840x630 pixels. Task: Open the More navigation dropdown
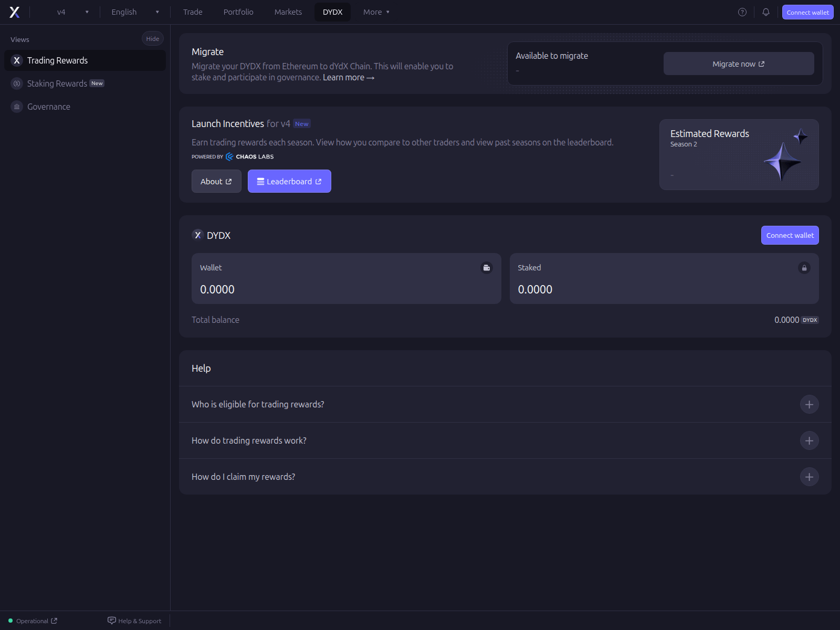click(376, 12)
